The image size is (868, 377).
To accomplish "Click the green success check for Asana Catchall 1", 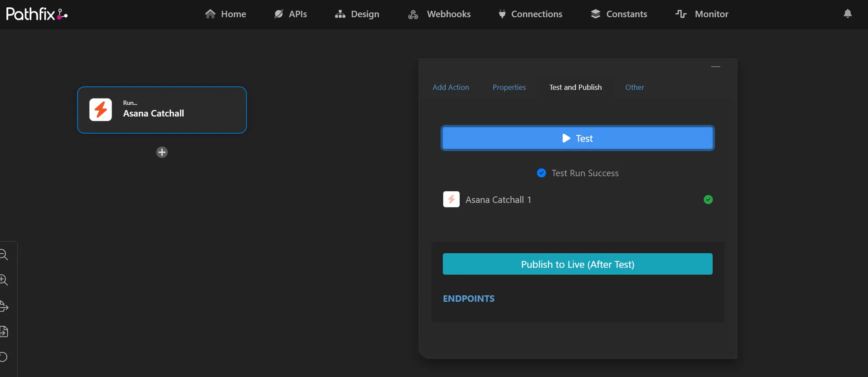I will coord(708,199).
